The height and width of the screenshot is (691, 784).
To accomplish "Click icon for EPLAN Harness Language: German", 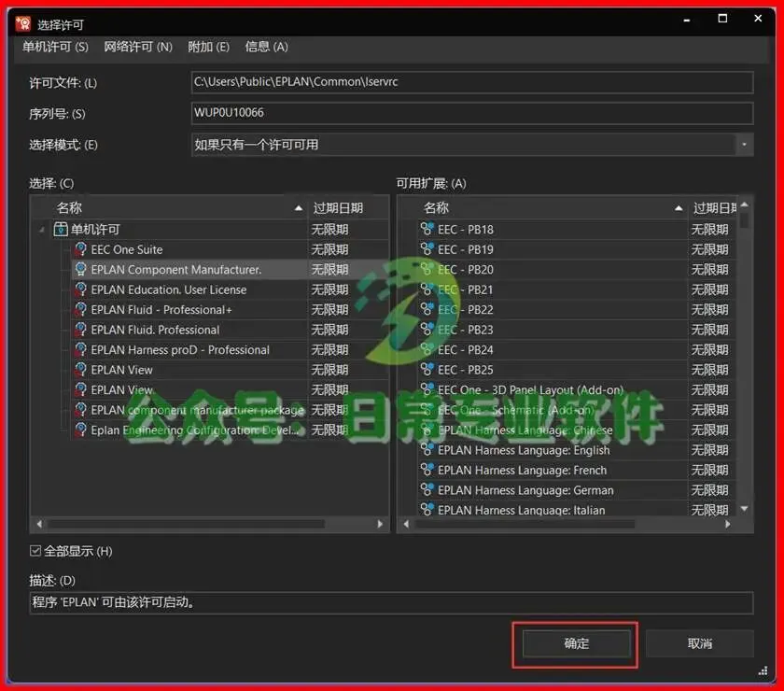I will click(x=427, y=490).
